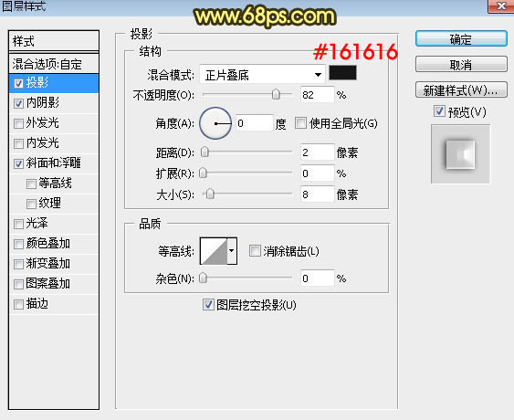
Task: Click the 不透明度 opacity slider handle
Action: pos(276,94)
